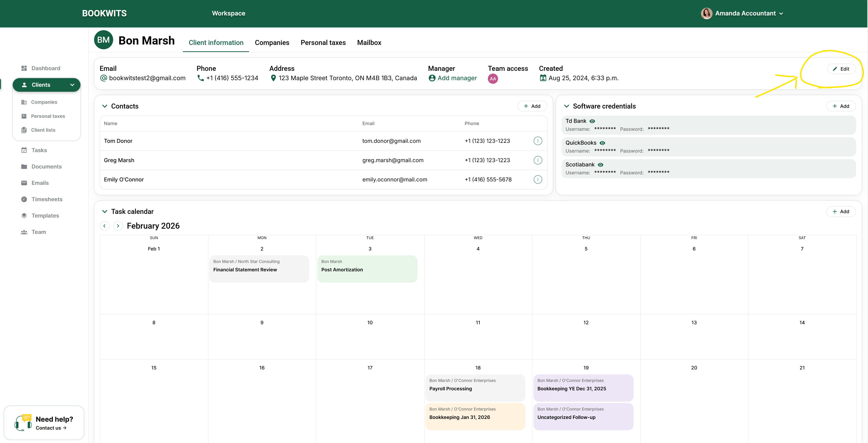The width and height of the screenshot is (868, 443).
Task: Go to Tasks in the sidebar
Action: click(x=34, y=150)
